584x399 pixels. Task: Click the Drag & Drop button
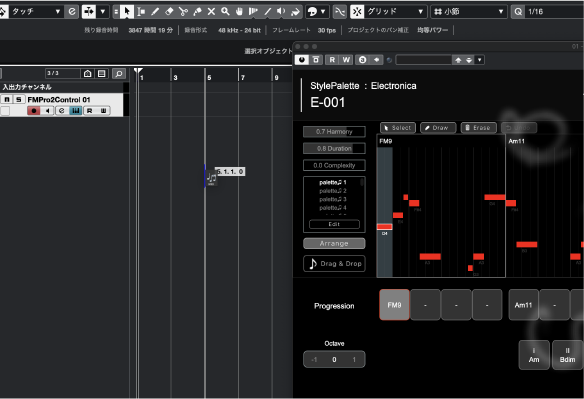(334, 263)
